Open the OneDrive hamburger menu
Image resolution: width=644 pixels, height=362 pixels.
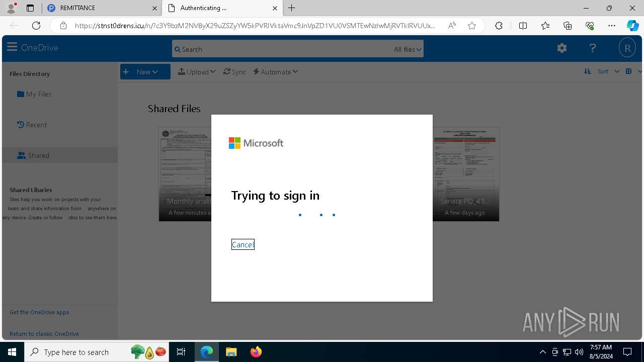(x=12, y=47)
